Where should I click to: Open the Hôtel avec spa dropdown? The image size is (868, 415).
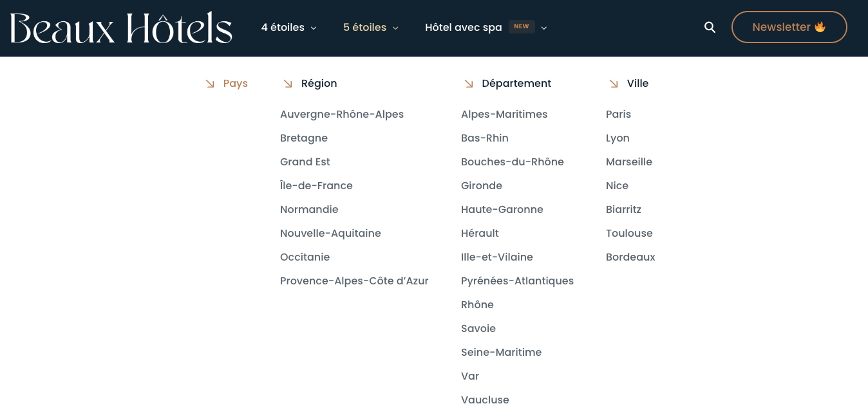pos(464,28)
